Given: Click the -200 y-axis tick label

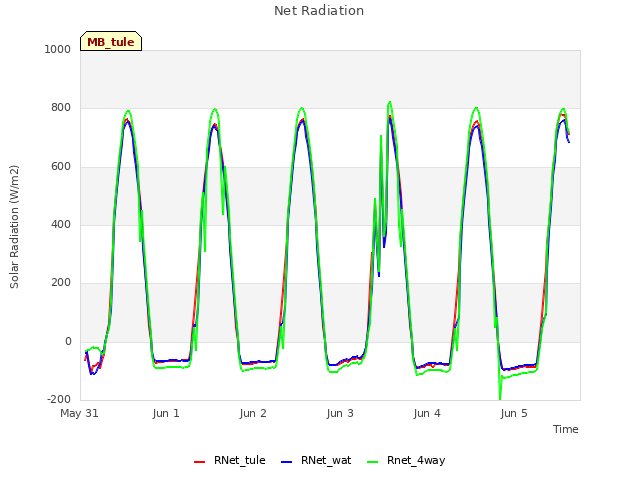Looking at the screenshot, I should pos(59,399).
